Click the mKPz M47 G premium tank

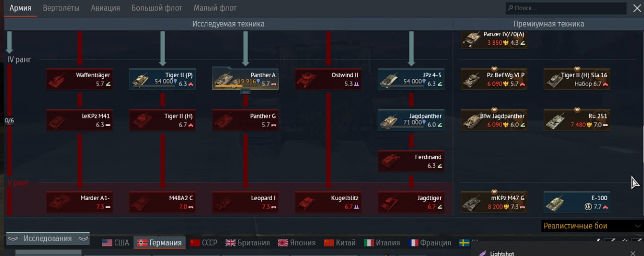494,202
